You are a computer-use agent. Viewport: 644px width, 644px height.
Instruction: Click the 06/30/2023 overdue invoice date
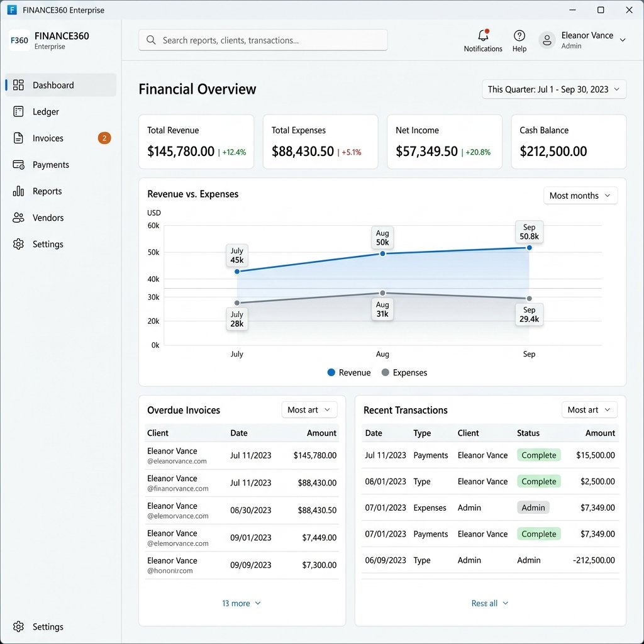click(250, 510)
